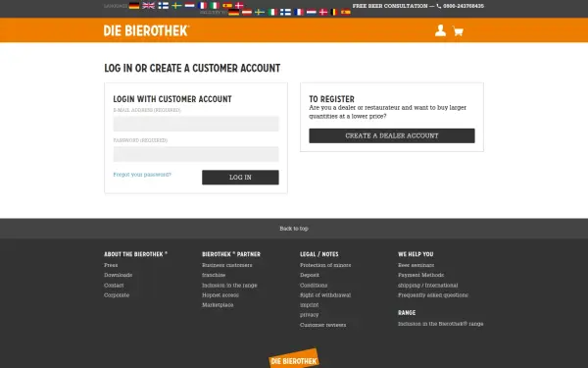Open the Press footer link

pyautogui.click(x=111, y=265)
